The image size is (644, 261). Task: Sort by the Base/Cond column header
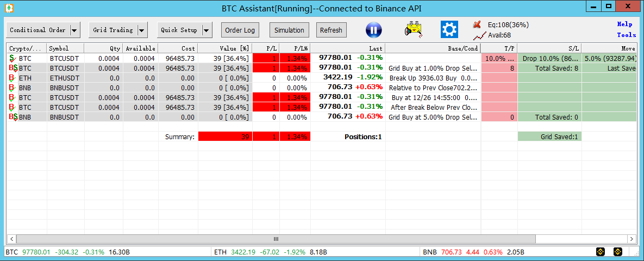pos(433,48)
